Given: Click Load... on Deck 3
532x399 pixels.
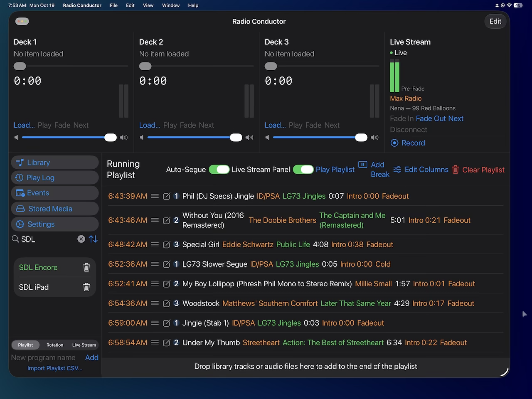Looking at the screenshot, I should pyautogui.click(x=275, y=125).
